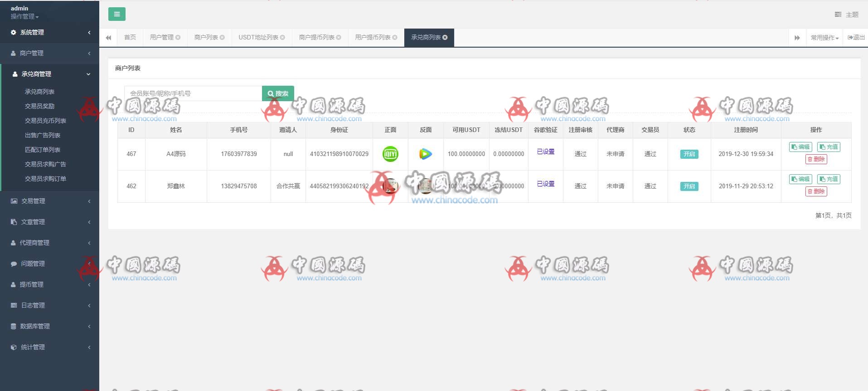Select 交易员充币列表 in sidebar
This screenshot has height=391, width=868.
coord(45,121)
